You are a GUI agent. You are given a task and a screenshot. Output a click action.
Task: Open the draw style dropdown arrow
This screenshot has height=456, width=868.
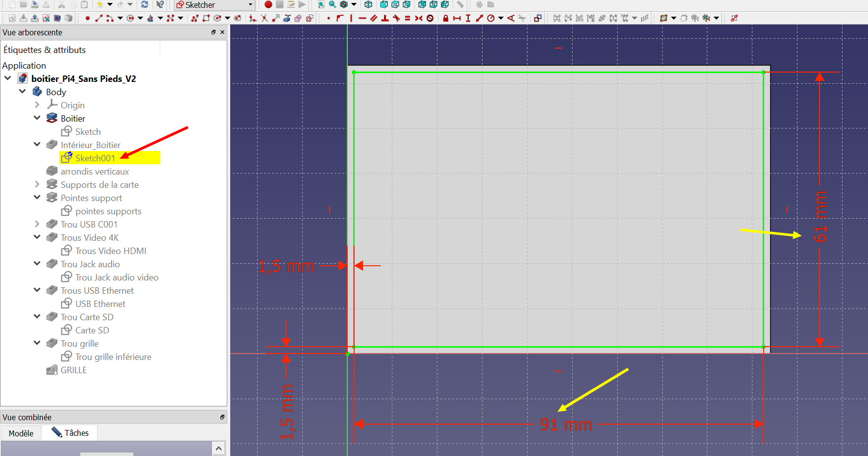[x=354, y=4]
